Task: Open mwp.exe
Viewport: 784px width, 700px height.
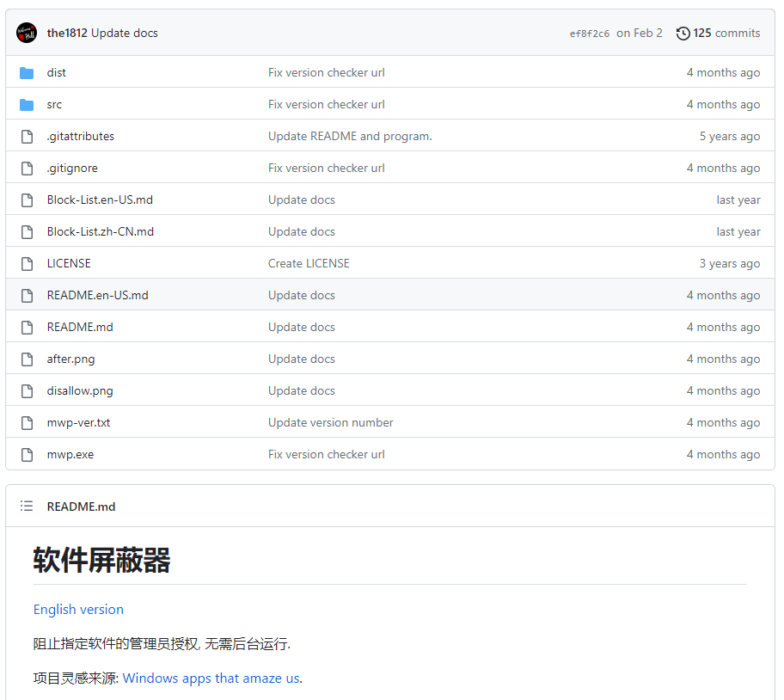Action: click(70, 455)
